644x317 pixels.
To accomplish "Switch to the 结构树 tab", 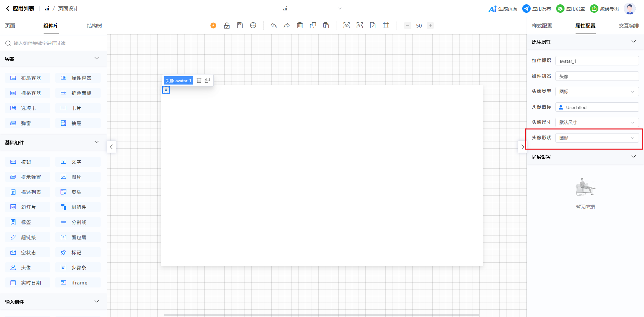I will [94, 26].
